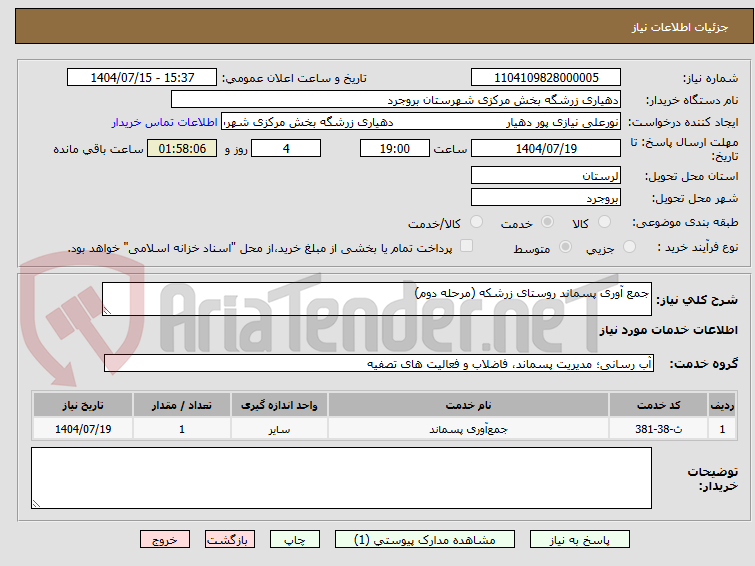Click the کد خدمت column header
Image resolution: width=755 pixels, height=566 pixels.
(x=658, y=405)
